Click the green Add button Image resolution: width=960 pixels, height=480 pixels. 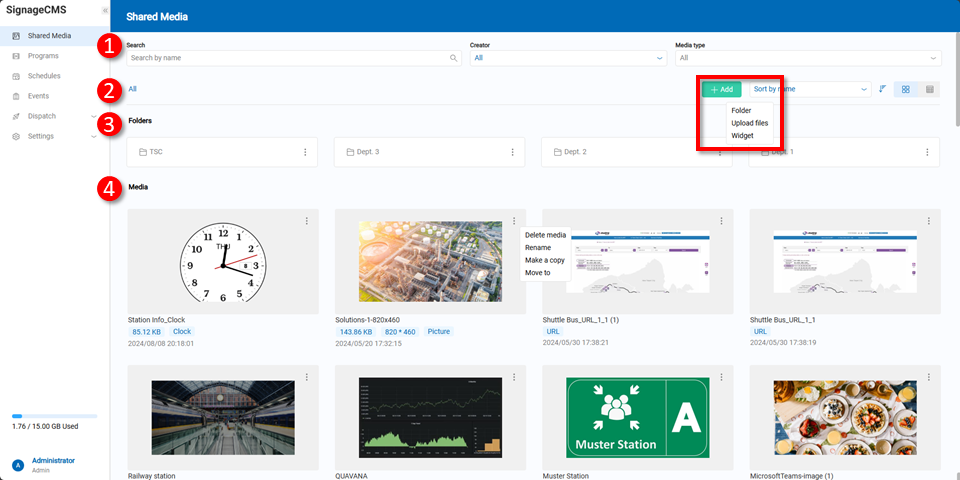pyautogui.click(x=721, y=89)
